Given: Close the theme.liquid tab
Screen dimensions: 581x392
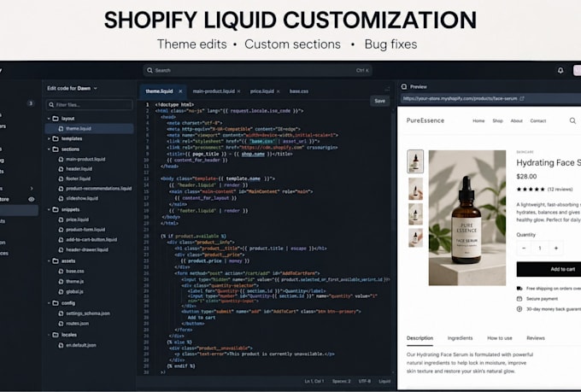Looking at the screenshot, I should (180, 91).
